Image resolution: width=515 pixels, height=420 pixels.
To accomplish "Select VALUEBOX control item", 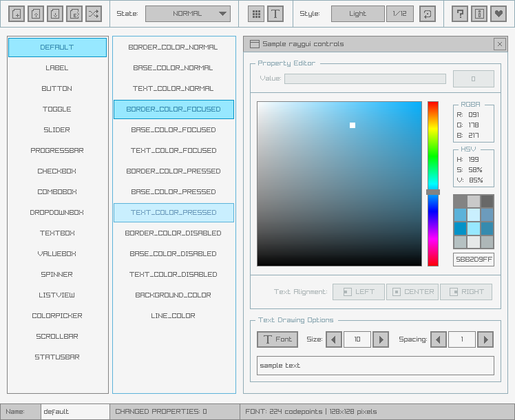I will click(x=57, y=254).
